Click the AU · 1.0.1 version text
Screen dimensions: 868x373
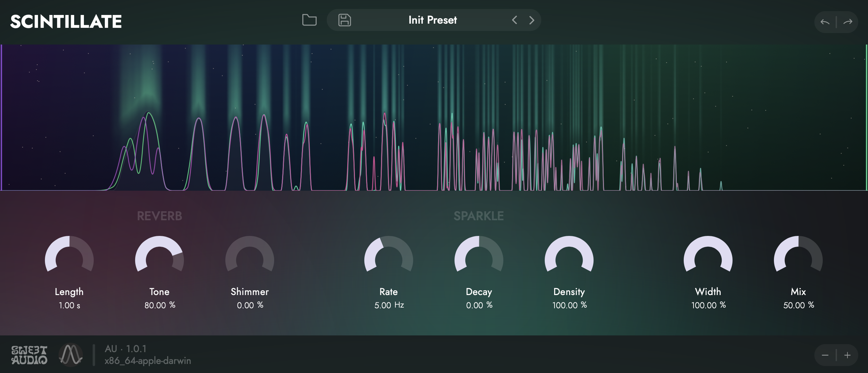[x=126, y=349]
